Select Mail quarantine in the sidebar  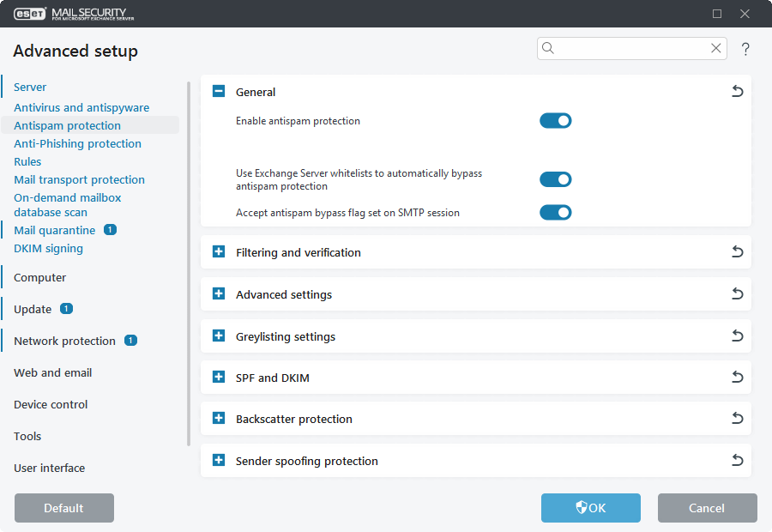click(56, 230)
